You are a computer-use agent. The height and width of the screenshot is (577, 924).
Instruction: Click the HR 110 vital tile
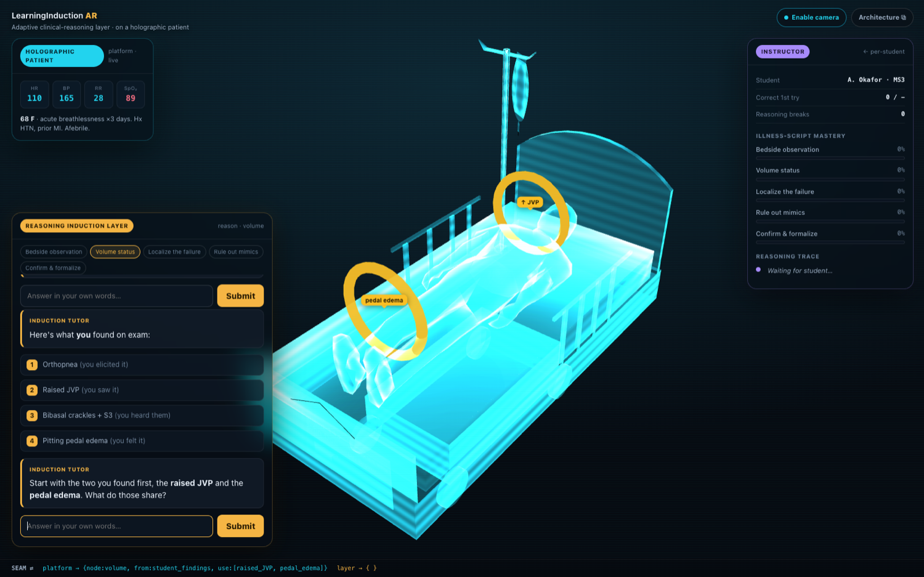(34, 94)
